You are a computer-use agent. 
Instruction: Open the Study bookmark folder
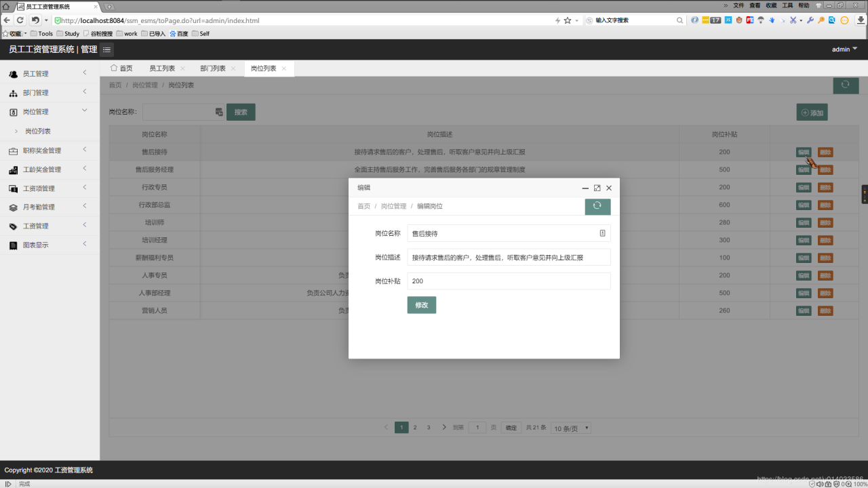point(68,33)
